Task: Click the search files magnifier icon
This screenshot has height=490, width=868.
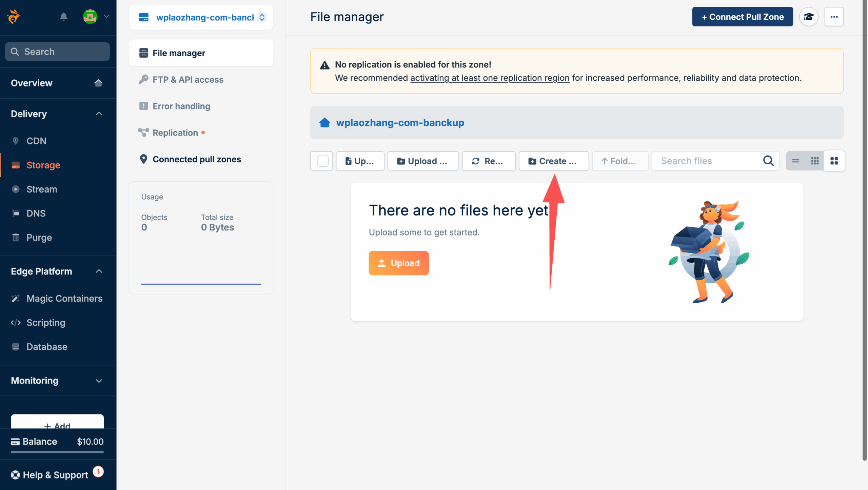Action: 768,161
